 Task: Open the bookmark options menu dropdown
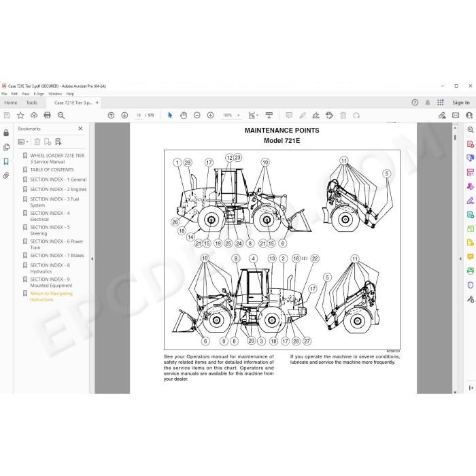coord(23,141)
